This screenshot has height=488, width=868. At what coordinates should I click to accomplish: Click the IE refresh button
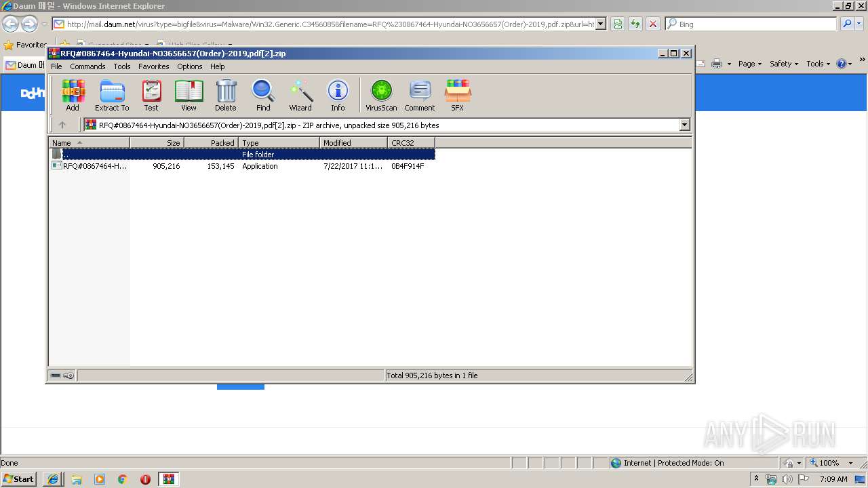pyautogui.click(x=635, y=24)
